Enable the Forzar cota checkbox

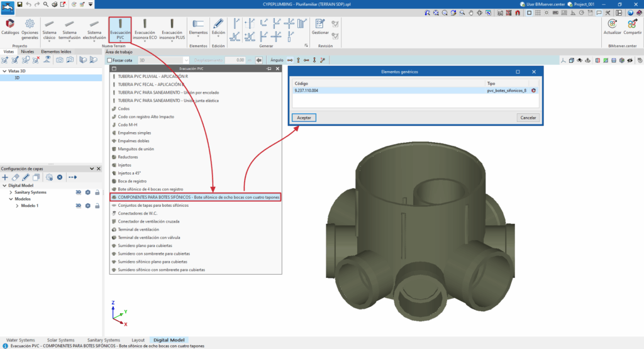point(110,60)
